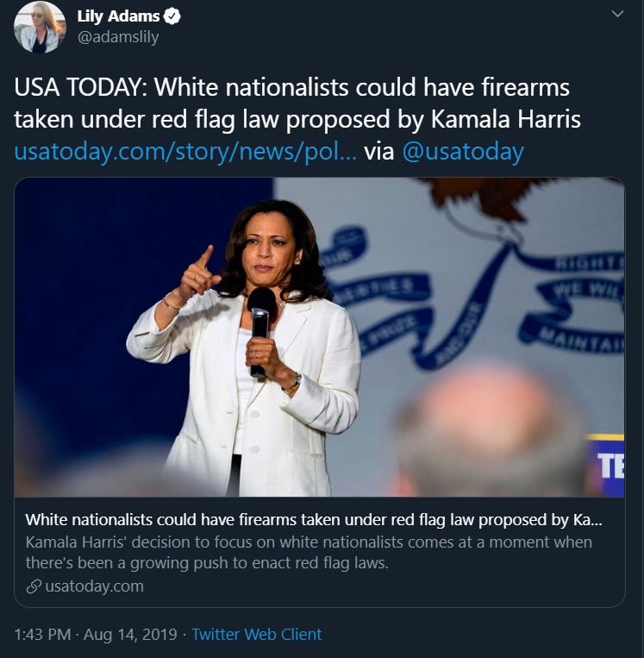This screenshot has height=658, width=644.
Task: Open the article preview photo
Action: 319,337
